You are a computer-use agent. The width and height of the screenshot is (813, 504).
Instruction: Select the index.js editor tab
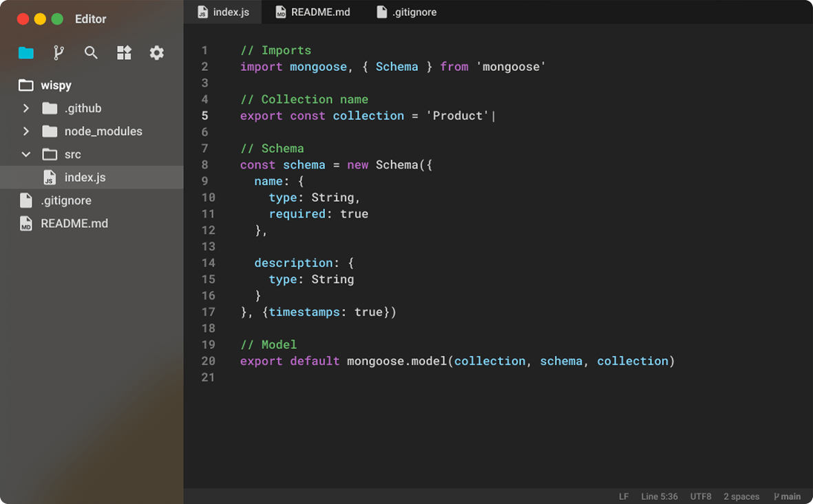(x=223, y=12)
